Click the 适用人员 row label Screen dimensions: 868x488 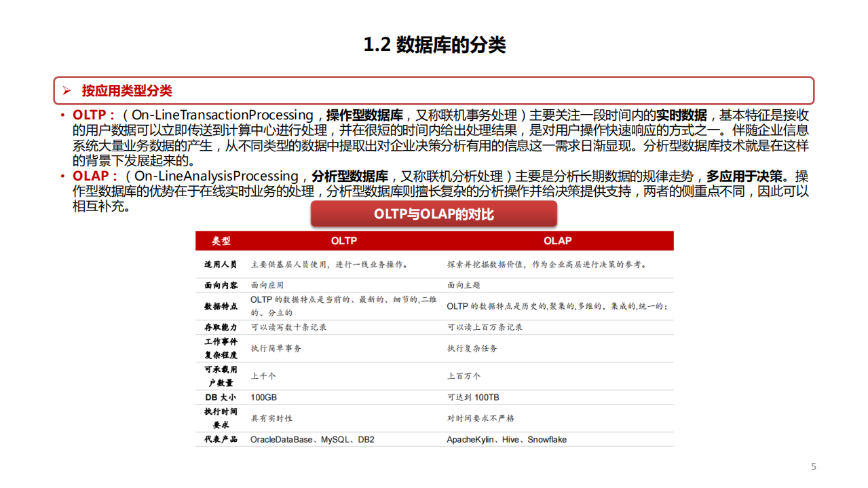tap(220, 265)
